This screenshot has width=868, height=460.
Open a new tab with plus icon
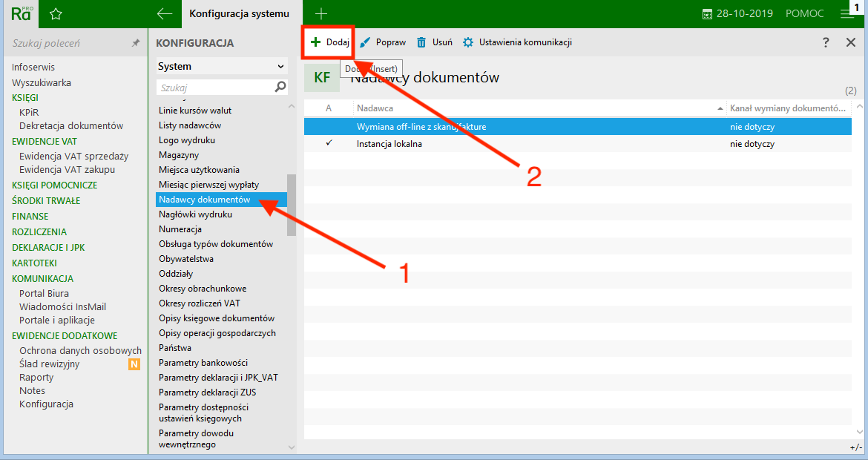coord(321,13)
